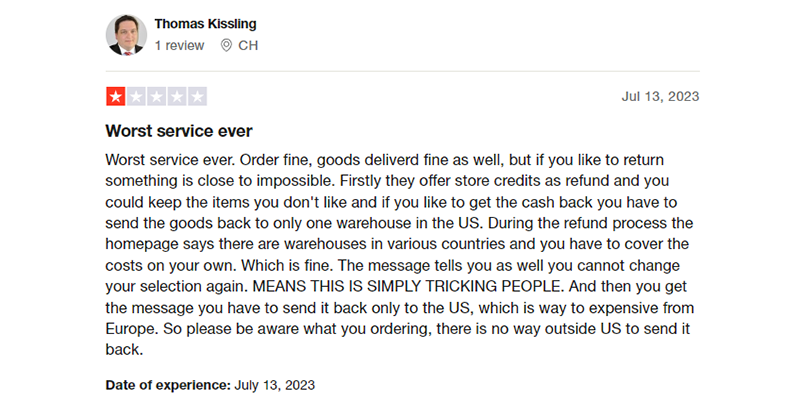800x400 pixels.
Task: Click the location pin icon beside CH
Action: [x=227, y=45]
